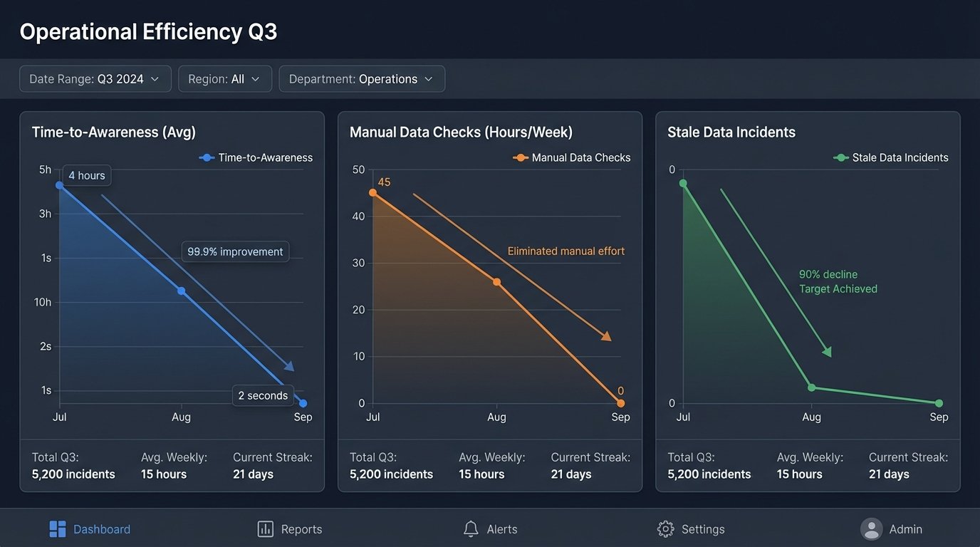Select the August data point on the orange chart
Image resolution: width=980 pixels, height=547 pixels.
tap(497, 281)
